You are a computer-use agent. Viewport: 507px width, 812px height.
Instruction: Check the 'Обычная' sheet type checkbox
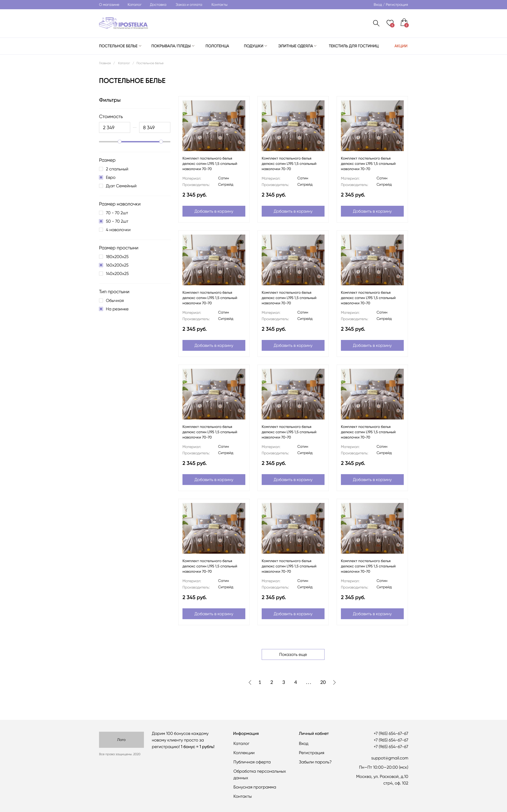(x=101, y=301)
